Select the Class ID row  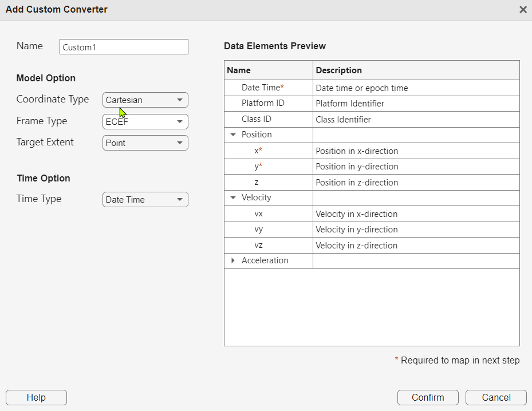(x=257, y=119)
